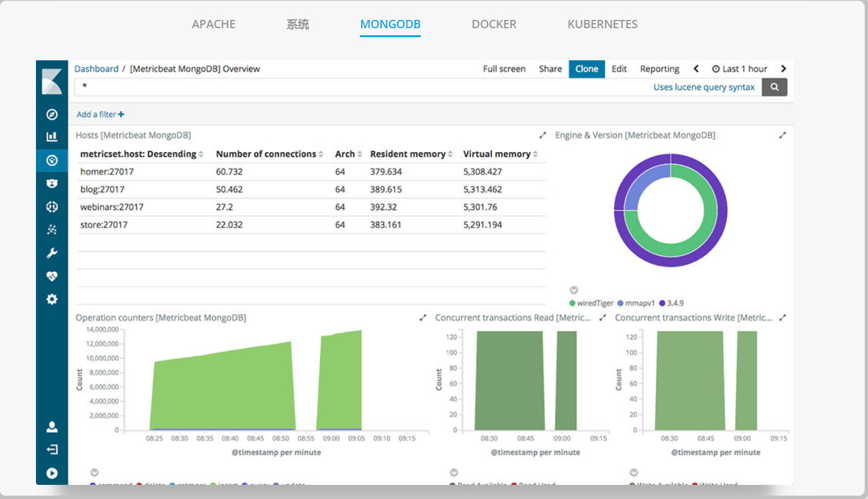Open Dev Tools wrench icon
Viewport: 868px width, 499px height.
(52, 253)
